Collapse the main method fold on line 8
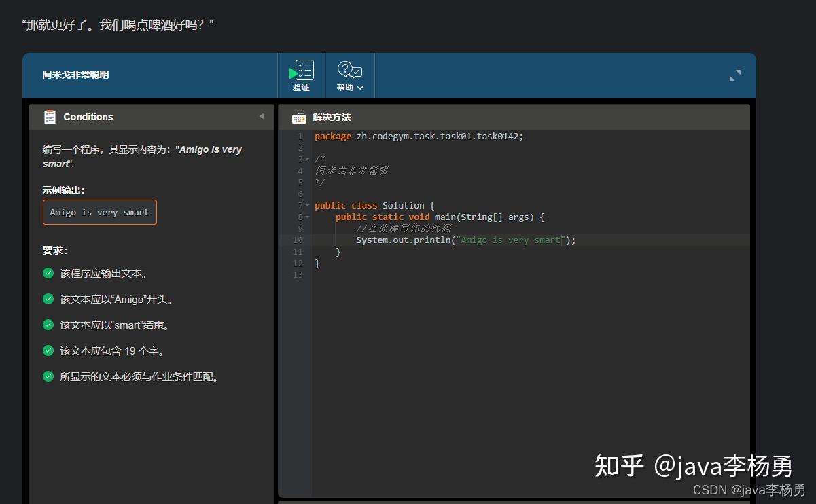Viewport: 816px width, 504px height. pyautogui.click(x=307, y=217)
